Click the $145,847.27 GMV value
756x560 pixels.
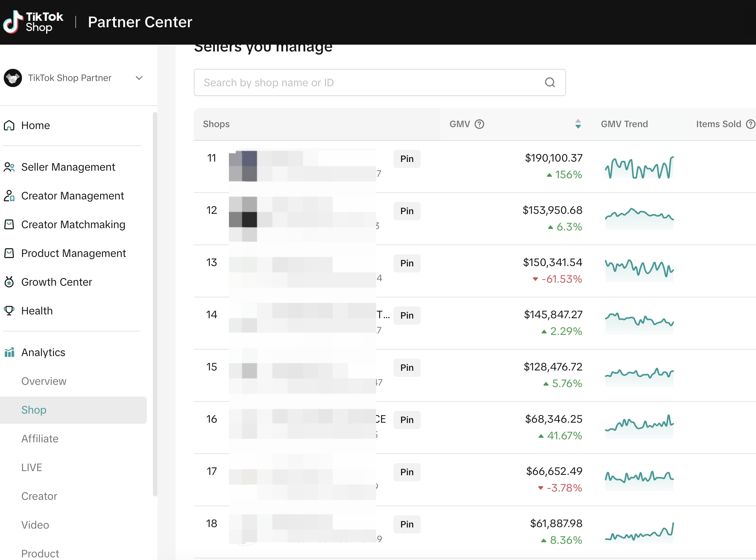tap(553, 314)
